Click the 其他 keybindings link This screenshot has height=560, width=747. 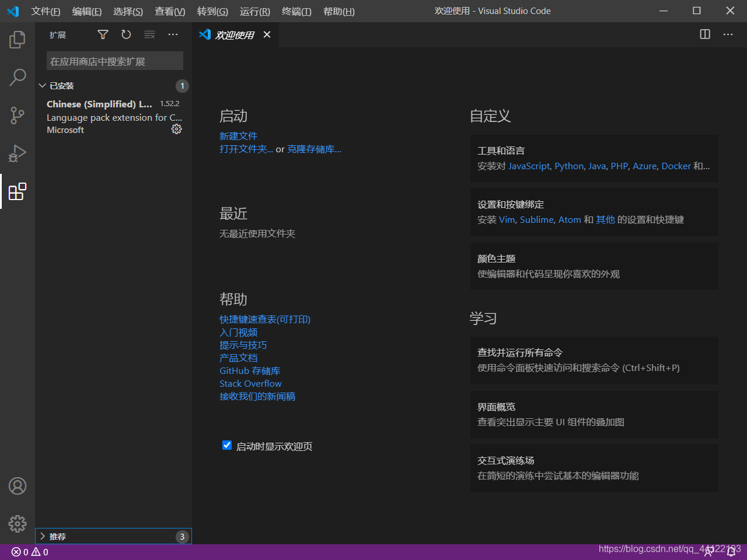coord(605,219)
